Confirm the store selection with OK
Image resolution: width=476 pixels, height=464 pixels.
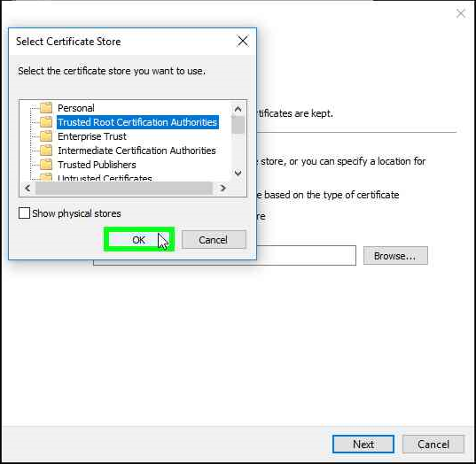(x=139, y=240)
